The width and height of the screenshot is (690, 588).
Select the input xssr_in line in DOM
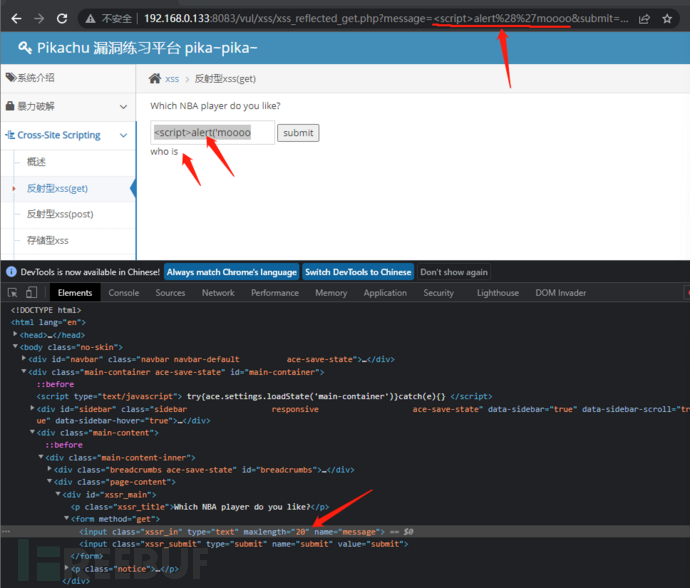coord(232,532)
